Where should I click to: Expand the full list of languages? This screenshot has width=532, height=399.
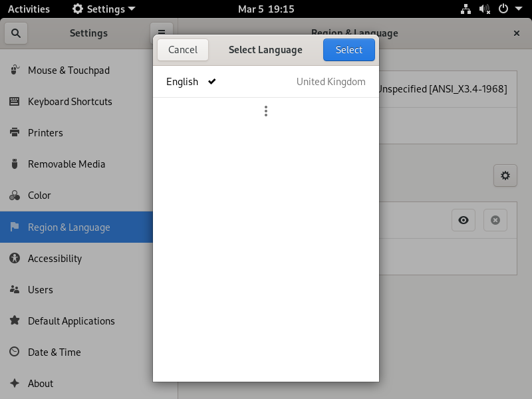[265, 110]
